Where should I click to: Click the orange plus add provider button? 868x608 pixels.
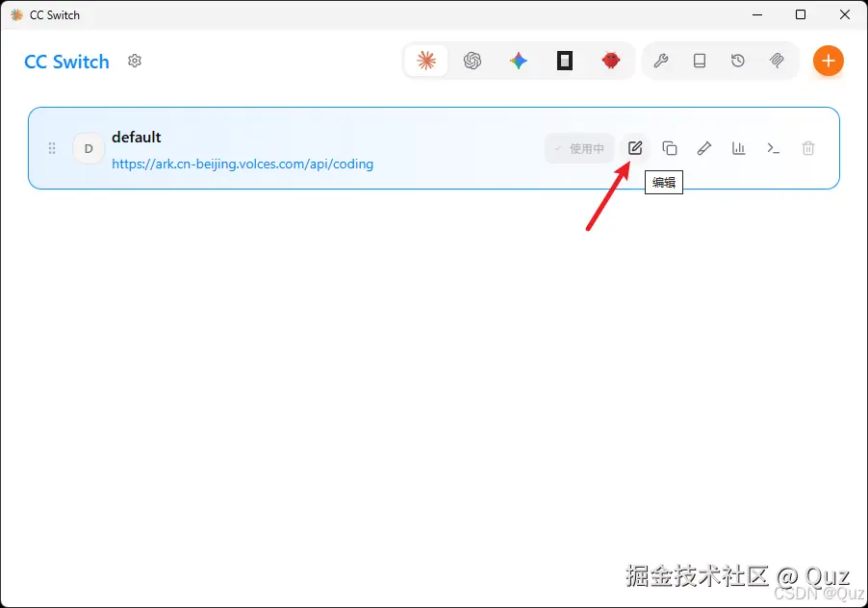829,61
